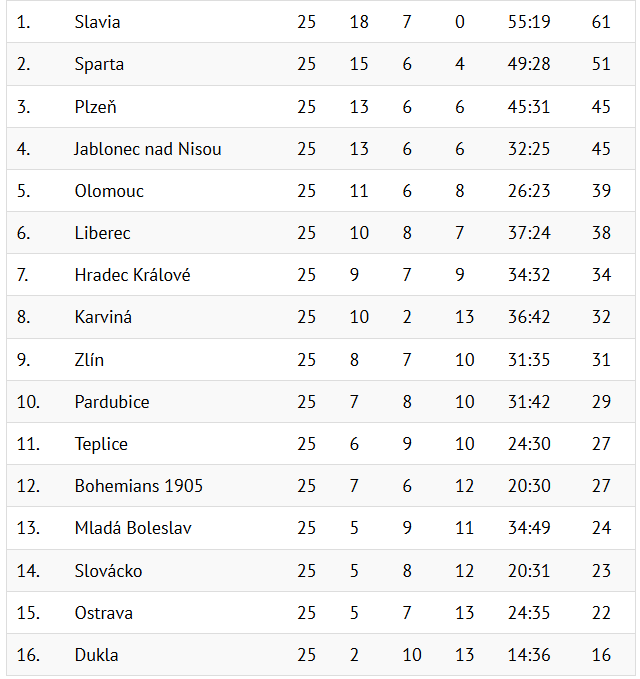
Task: Click the Teplice team name
Action: coord(101,444)
